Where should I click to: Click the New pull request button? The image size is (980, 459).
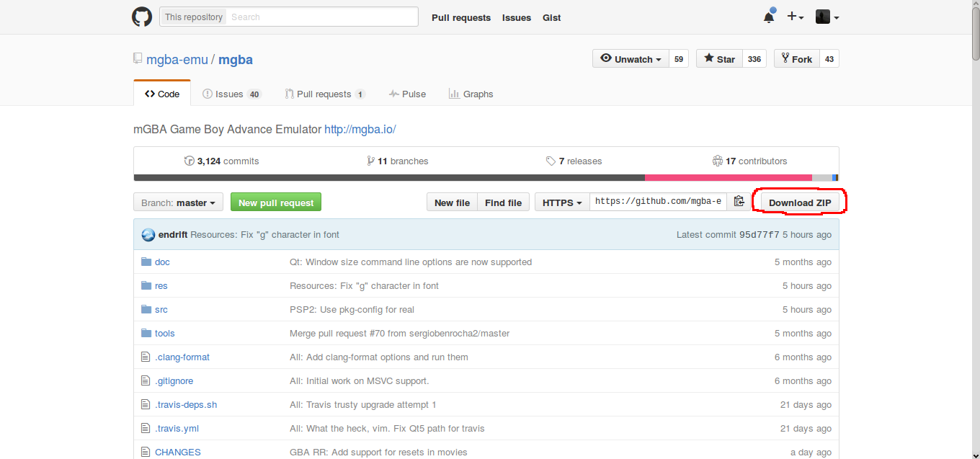[276, 202]
